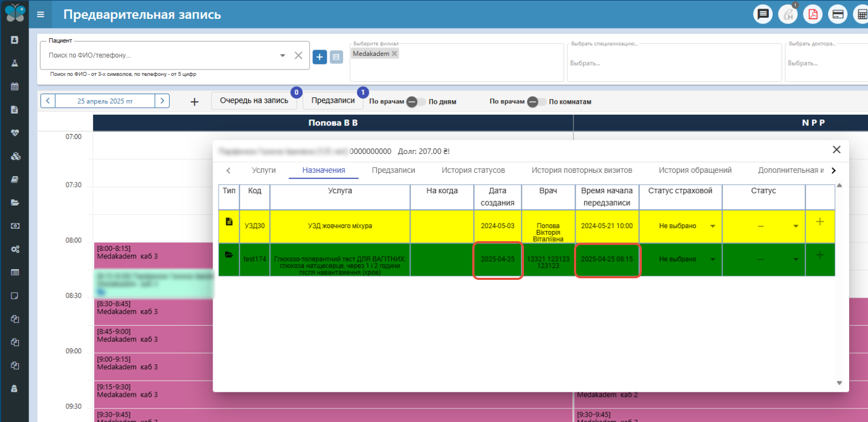
Task: Click the УЗД жовчного міхура service cell
Action: [x=340, y=226]
